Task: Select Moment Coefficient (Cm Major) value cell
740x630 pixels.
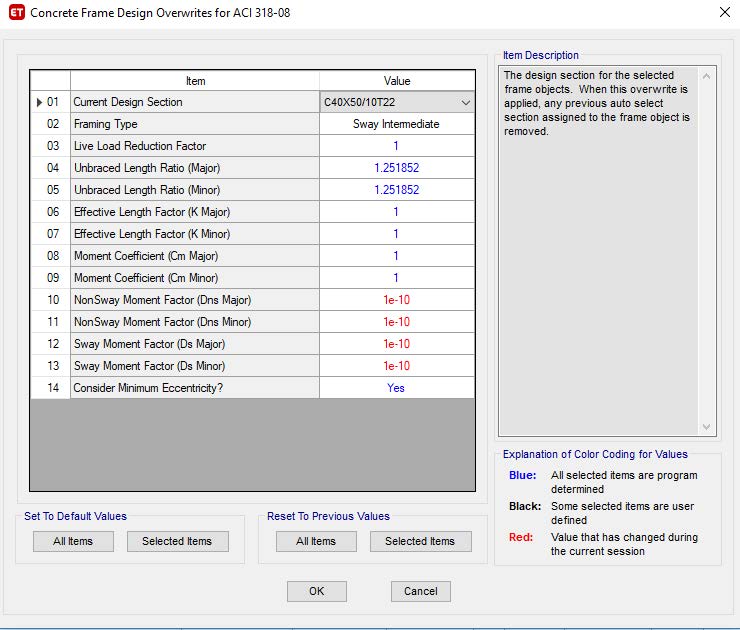Action: pos(396,256)
